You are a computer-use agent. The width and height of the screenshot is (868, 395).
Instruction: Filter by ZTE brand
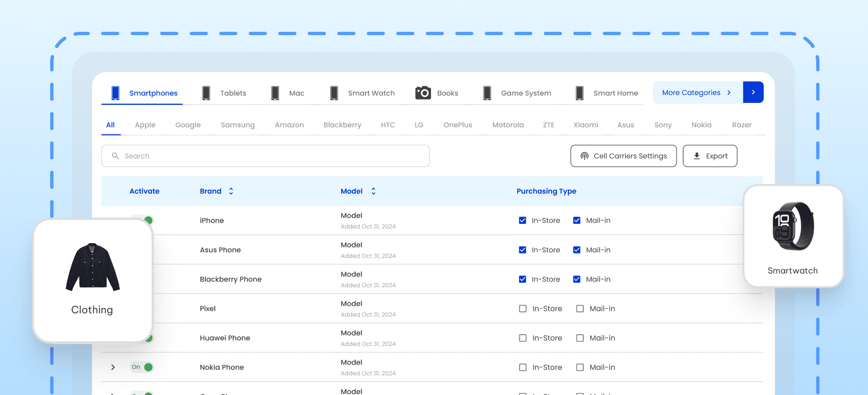tap(549, 125)
